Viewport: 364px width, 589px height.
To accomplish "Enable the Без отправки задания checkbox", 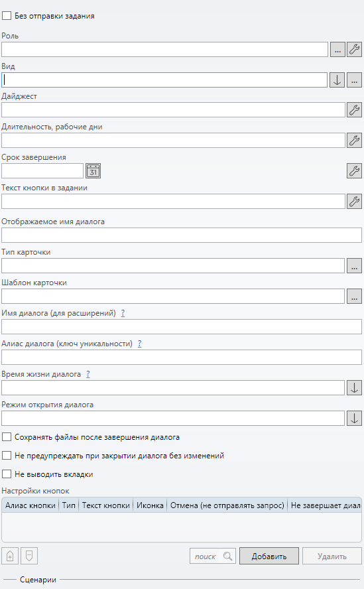I will (7, 16).
